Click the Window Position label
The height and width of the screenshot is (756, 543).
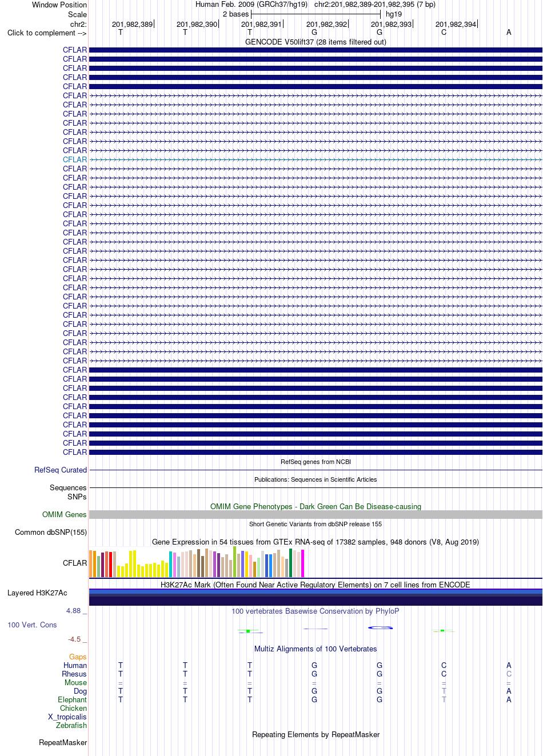59,5
